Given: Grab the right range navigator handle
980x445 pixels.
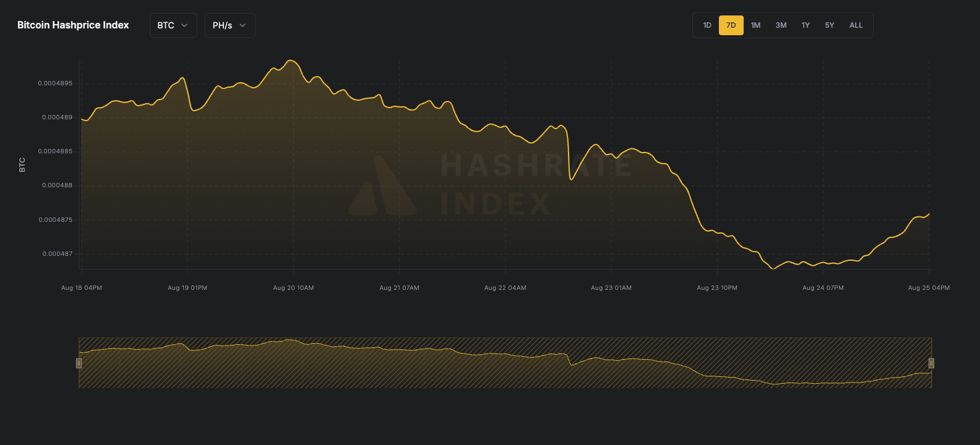Looking at the screenshot, I should coord(931,363).
